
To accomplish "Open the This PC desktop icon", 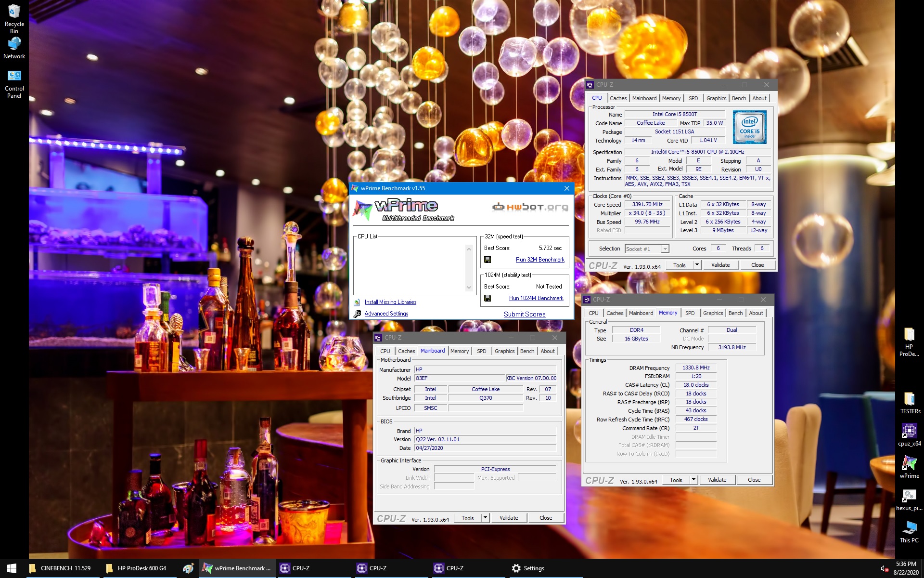I will point(909,531).
